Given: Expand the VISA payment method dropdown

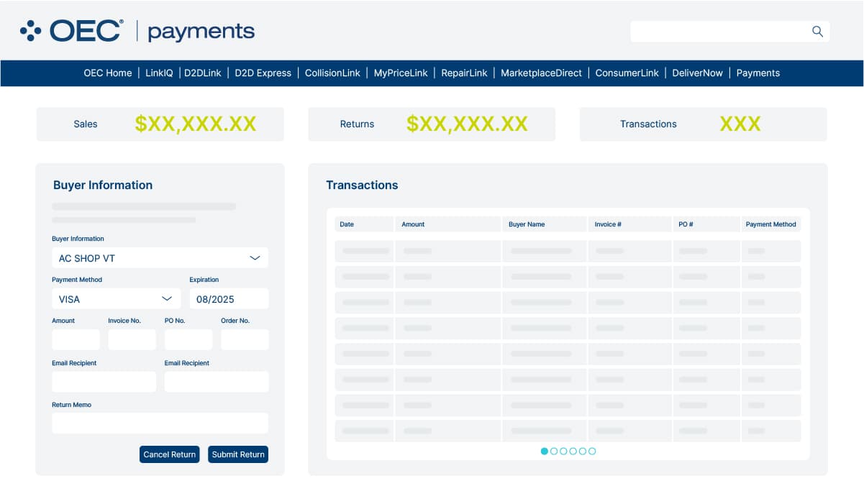Looking at the screenshot, I should (x=116, y=299).
